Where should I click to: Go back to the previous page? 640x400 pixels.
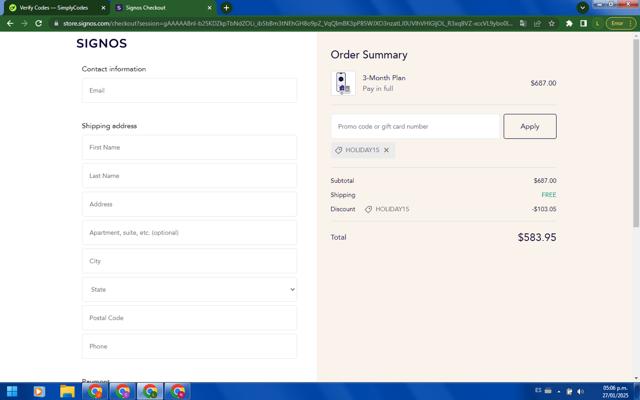(x=10, y=24)
